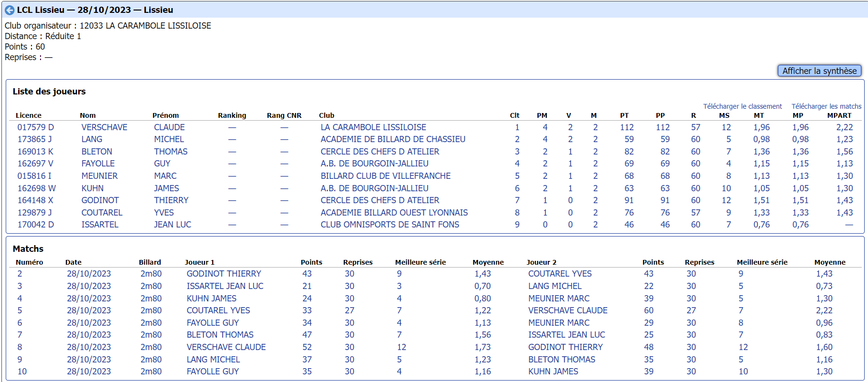Viewport: 868px width, 382px height.
Task: Click ISSARTEL JEAN LUC as Joueur 2 in match 7
Action: [567, 335]
